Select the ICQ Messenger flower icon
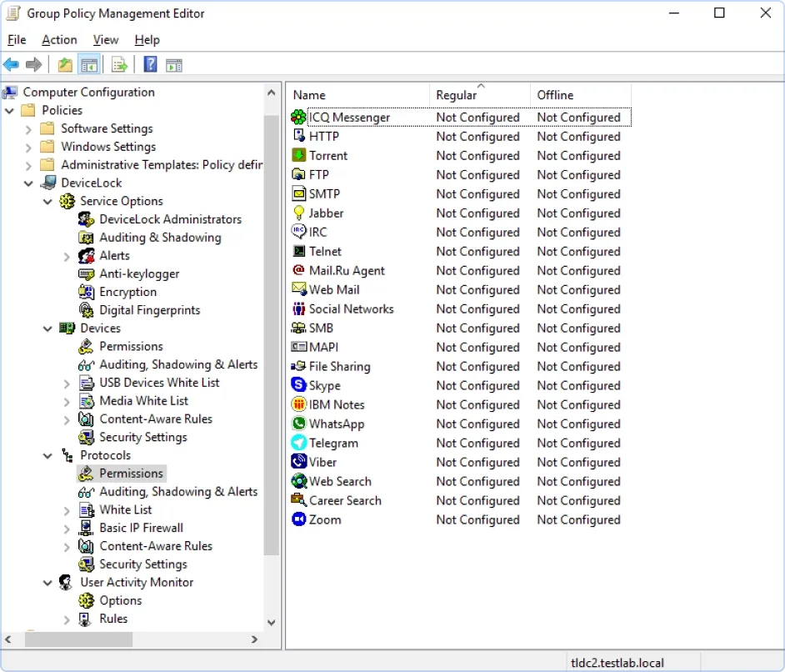This screenshot has width=785, height=672. click(298, 118)
